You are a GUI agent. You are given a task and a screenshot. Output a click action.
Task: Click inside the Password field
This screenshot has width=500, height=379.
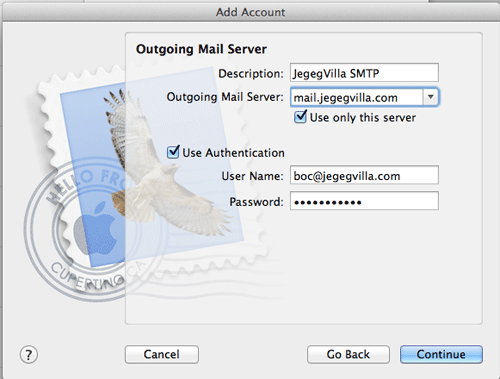pyautogui.click(x=364, y=201)
